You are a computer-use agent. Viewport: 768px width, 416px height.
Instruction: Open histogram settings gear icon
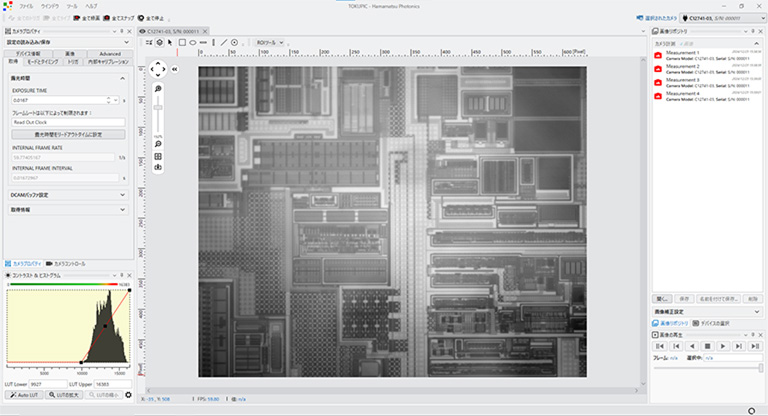tap(128, 396)
